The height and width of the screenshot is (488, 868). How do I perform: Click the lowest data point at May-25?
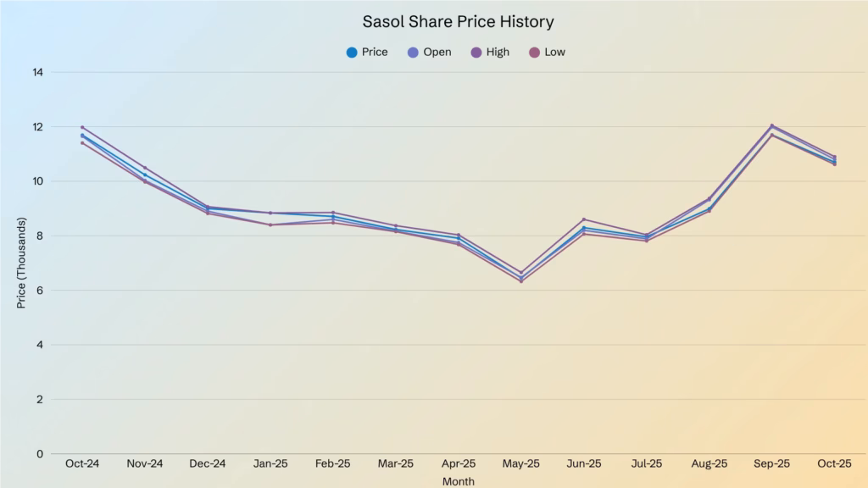coord(521,281)
